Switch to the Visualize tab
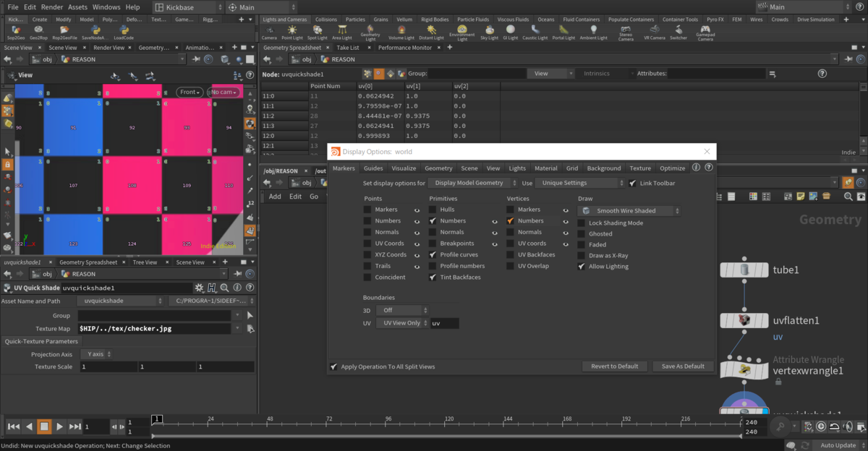This screenshot has width=868, height=451. [x=404, y=168]
